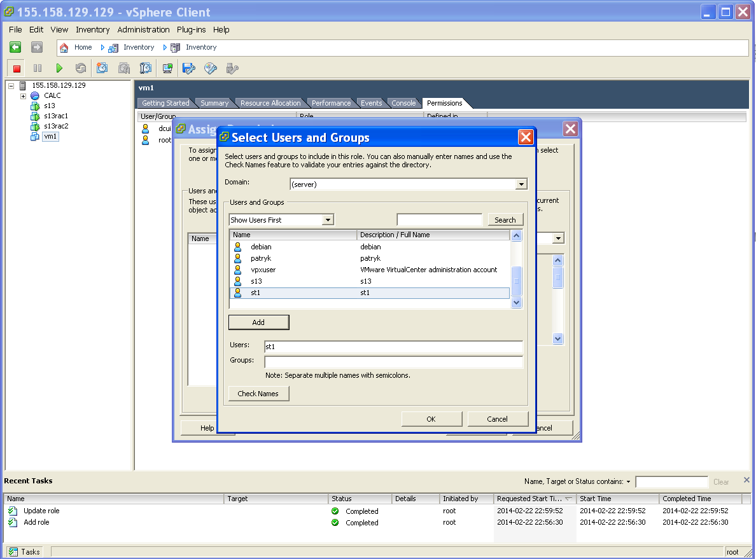This screenshot has width=756, height=559.
Task: Open the first Inventory breadcrumb
Action: pos(138,47)
